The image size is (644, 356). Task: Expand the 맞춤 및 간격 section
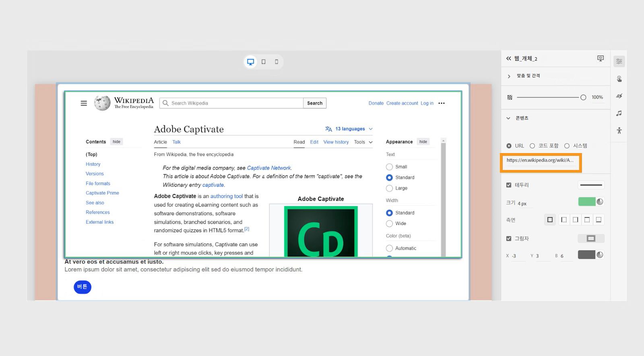(509, 76)
